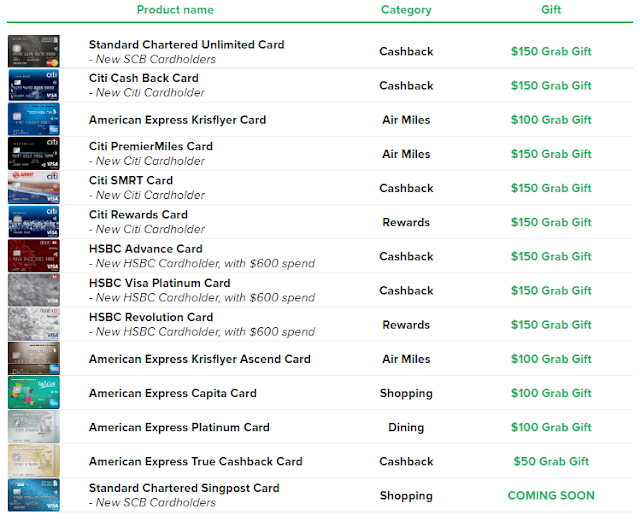Screen dimensions: 640x521
Task: Click the Citi Rewards Card image
Action: tap(33, 222)
